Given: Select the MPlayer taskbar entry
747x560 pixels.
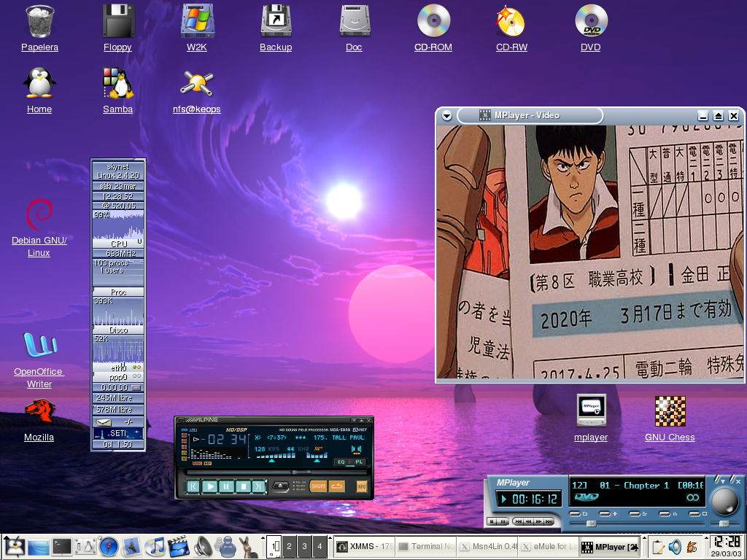Looking at the screenshot, I should [611, 546].
